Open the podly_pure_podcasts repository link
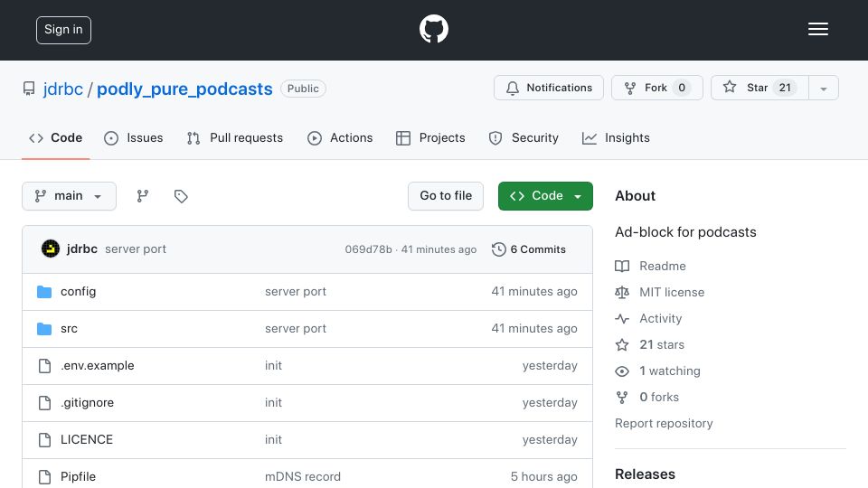Screen dimensions: 868x488 click(184, 89)
